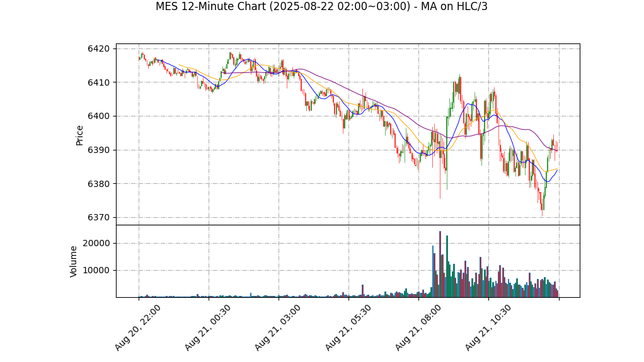
Task: Click the Aug 21, 03:00 time label
Action: click(x=278, y=327)
